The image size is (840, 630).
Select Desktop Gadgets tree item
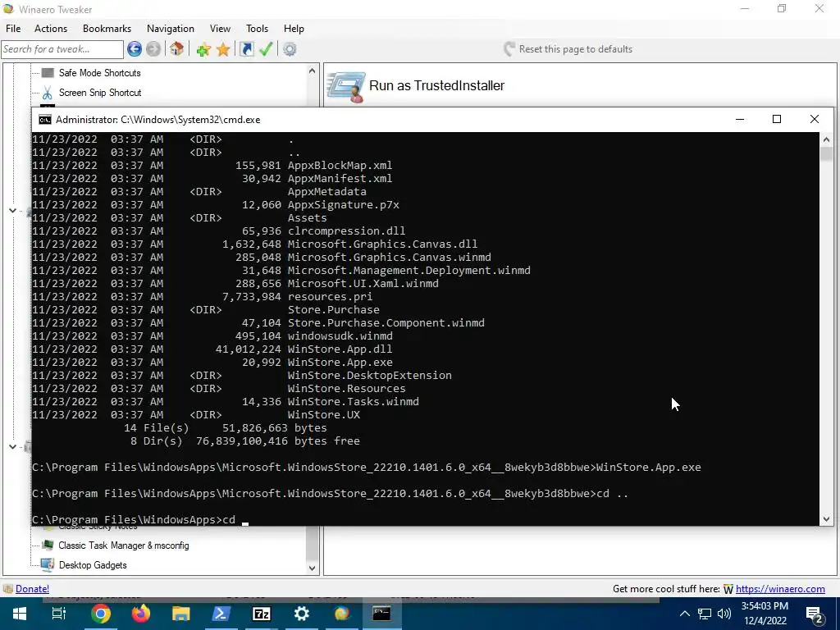tap(93, 565)
